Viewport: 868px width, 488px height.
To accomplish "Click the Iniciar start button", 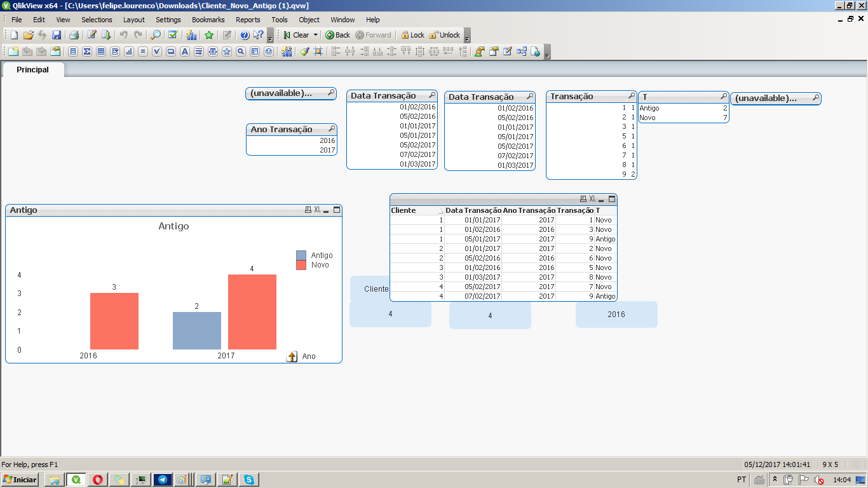I will (x=20, y=480).
